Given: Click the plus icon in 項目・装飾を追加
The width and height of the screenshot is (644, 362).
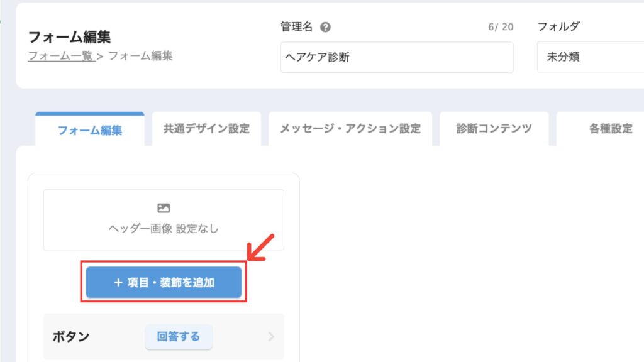Looking at the screenshot, I should click(x=118, y=282).
